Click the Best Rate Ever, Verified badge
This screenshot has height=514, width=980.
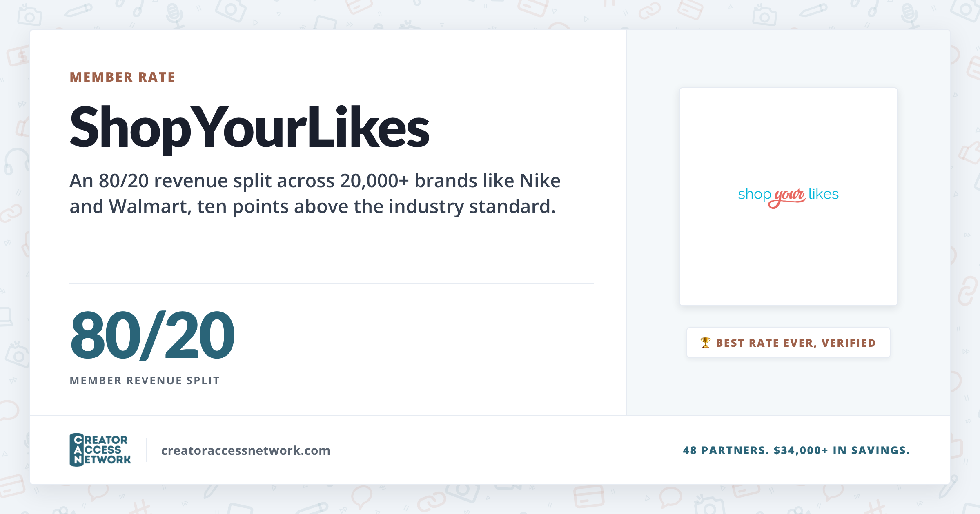(788, 343)
